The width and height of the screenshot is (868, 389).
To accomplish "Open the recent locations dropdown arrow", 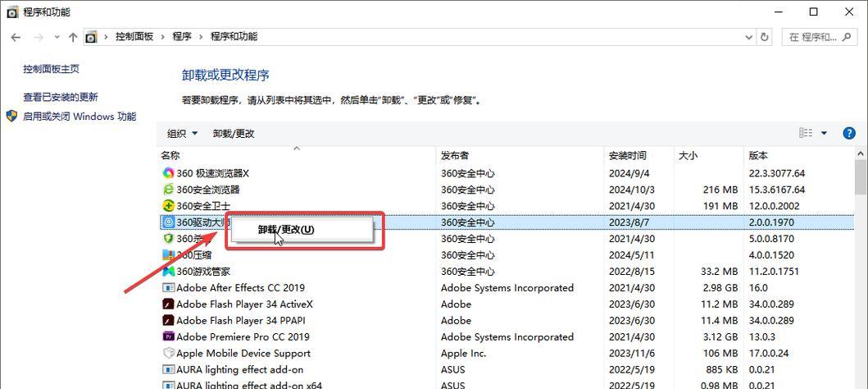I will pos(57,37).
